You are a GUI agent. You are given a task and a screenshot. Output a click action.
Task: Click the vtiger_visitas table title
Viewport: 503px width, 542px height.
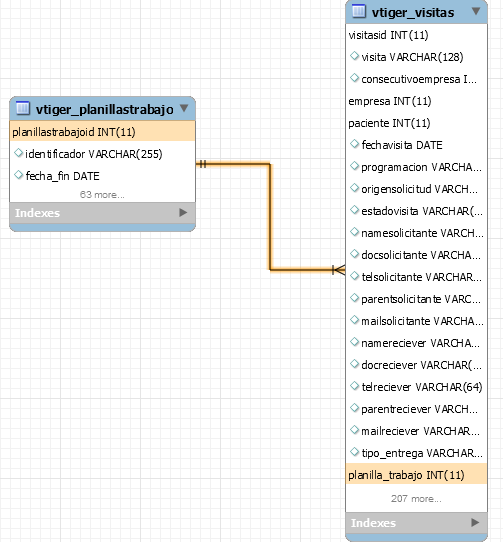point(413,13)
